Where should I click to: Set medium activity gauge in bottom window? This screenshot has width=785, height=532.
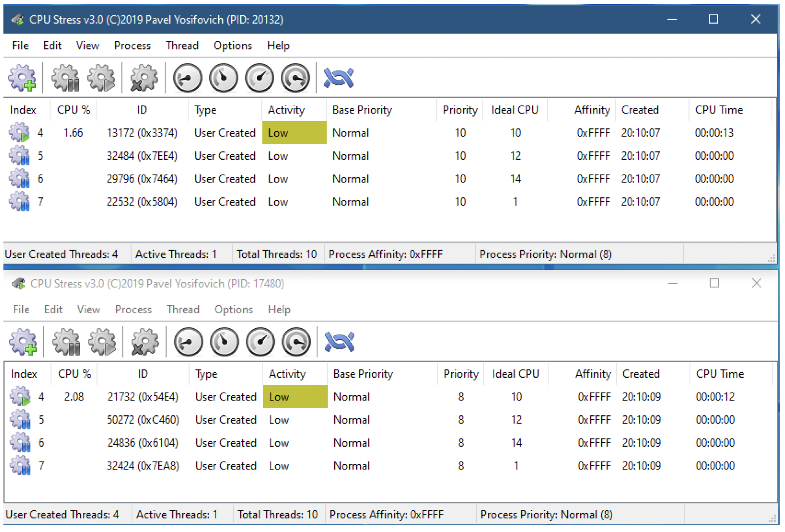(224, 342)
